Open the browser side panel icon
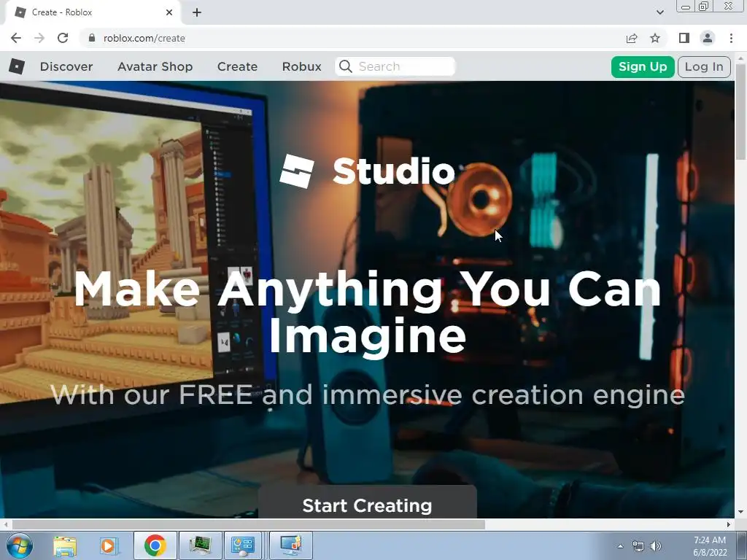This screenshot has width=747, height=560. pyautogui.click(x=684, y=38)
